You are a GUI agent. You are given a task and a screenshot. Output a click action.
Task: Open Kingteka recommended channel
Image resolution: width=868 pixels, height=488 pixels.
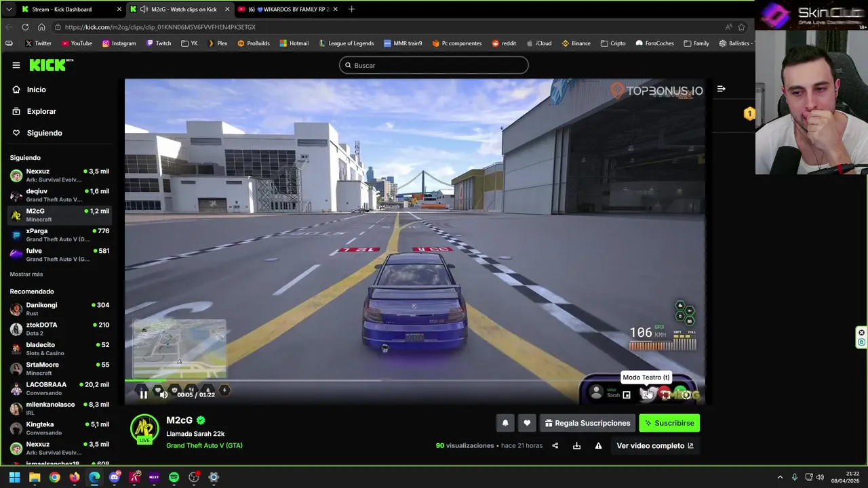(x=59, y=428)
